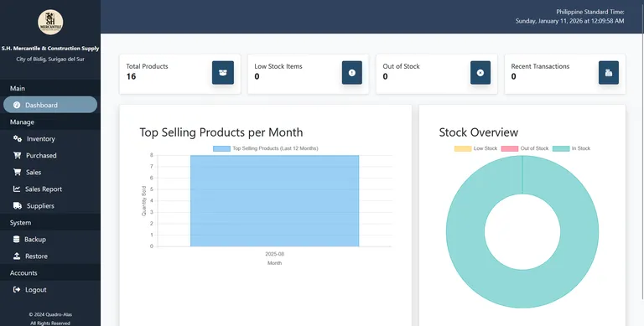644x326 pixels.
Task: Click the Total Products value 16
Action: tap(131, 76)
